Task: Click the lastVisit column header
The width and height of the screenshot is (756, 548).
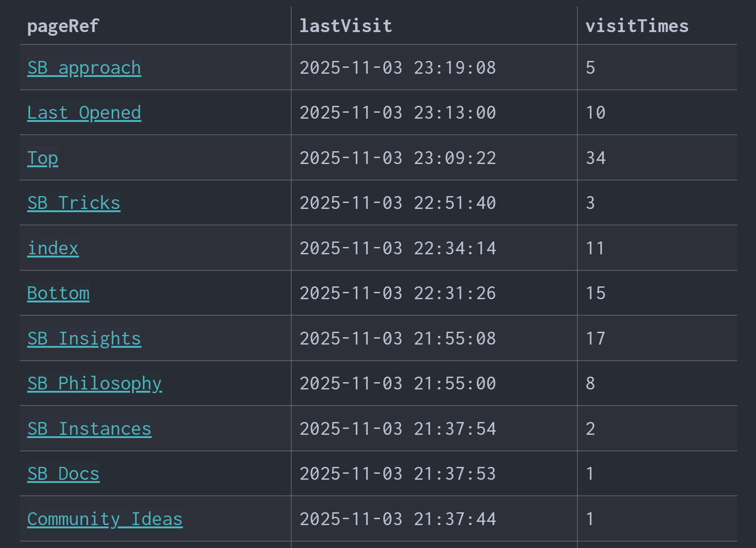Action: coord(346,26)
